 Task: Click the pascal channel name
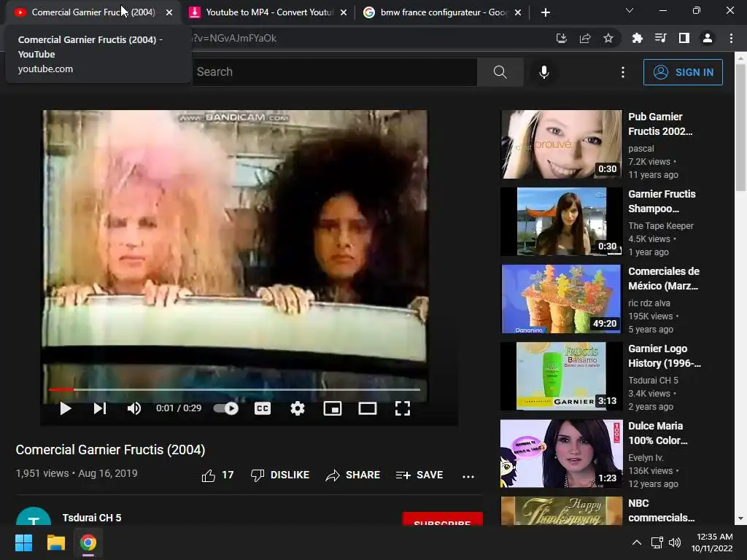coord(640,149)
